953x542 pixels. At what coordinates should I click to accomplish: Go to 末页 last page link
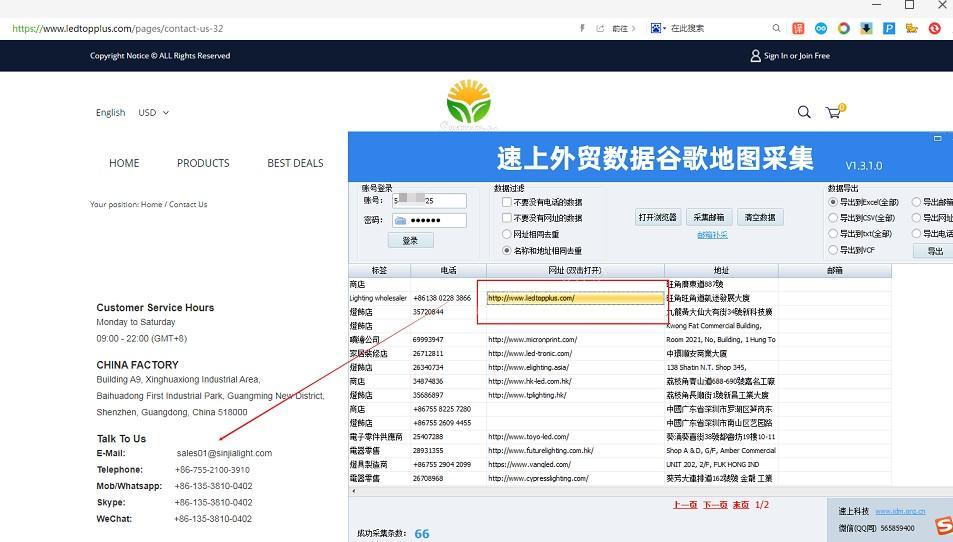(x=740, y=505)
